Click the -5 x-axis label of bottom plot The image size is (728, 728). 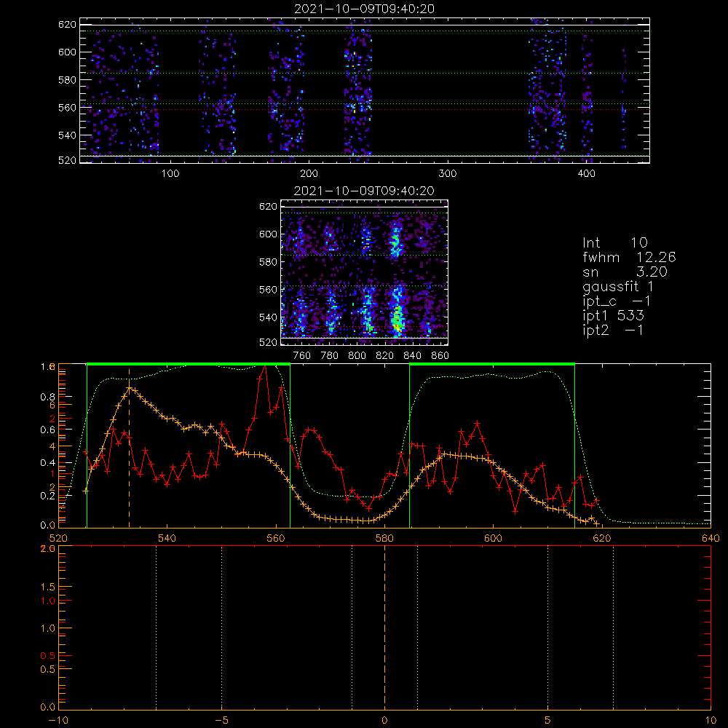click(x=221, y=720)
